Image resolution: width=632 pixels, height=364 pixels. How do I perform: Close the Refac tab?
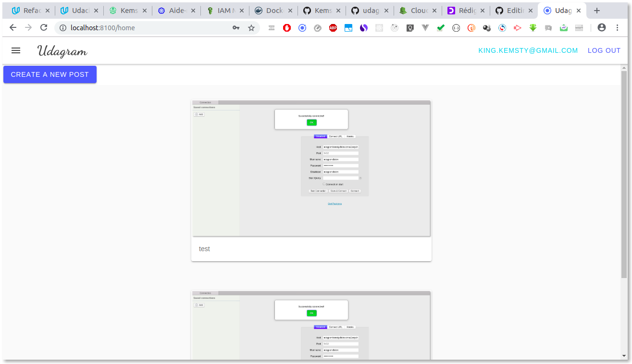coord(48,11)
